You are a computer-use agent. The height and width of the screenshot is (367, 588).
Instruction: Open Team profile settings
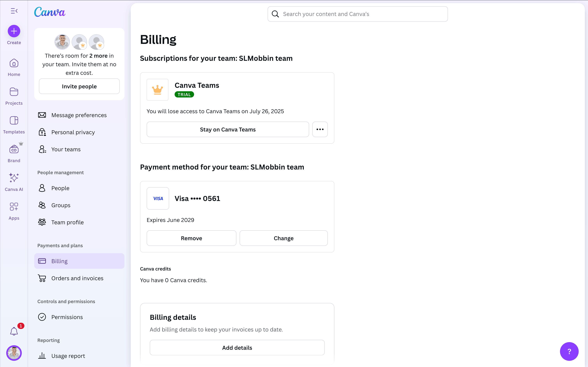click(67, 222)
